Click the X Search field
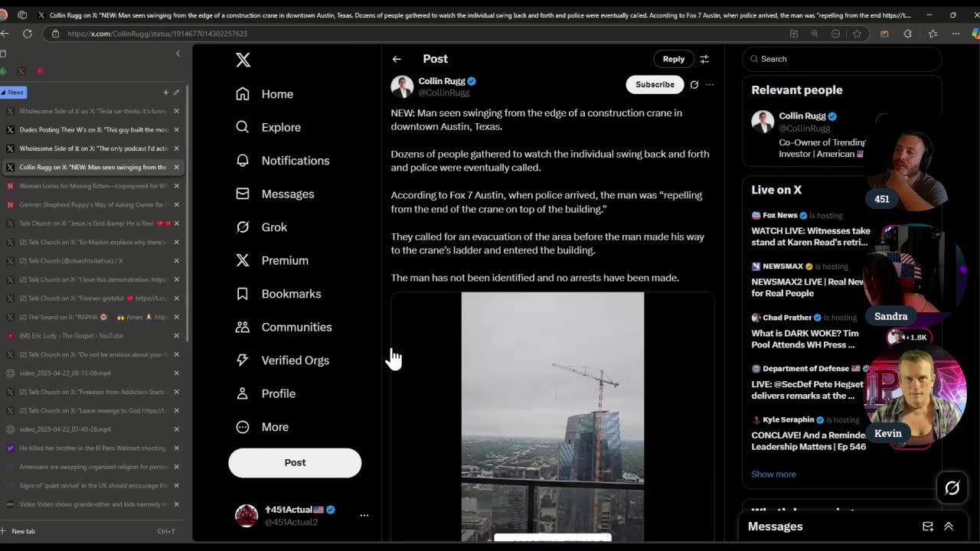980x551 pixels. coord(842,59)
